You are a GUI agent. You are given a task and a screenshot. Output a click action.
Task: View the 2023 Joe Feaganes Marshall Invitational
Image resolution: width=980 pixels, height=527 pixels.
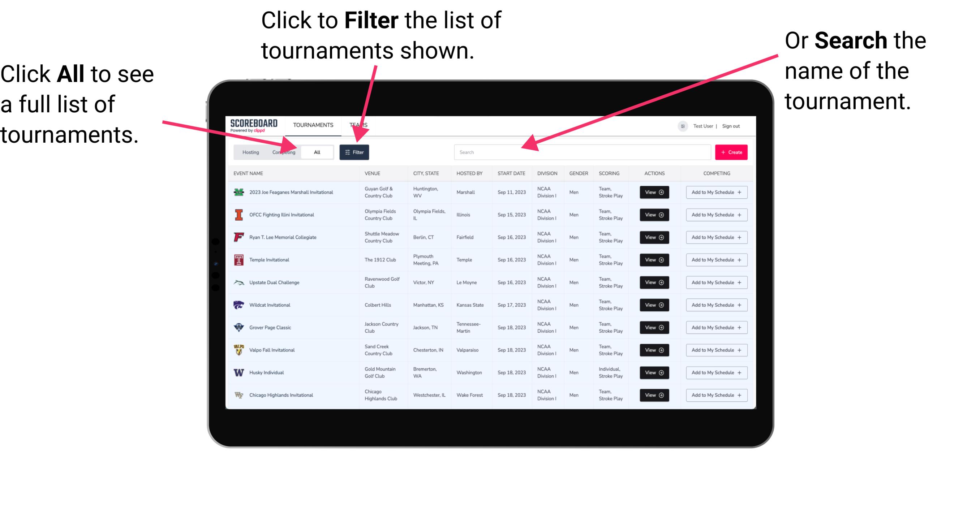pyautogui.click(x=653, y=192)
